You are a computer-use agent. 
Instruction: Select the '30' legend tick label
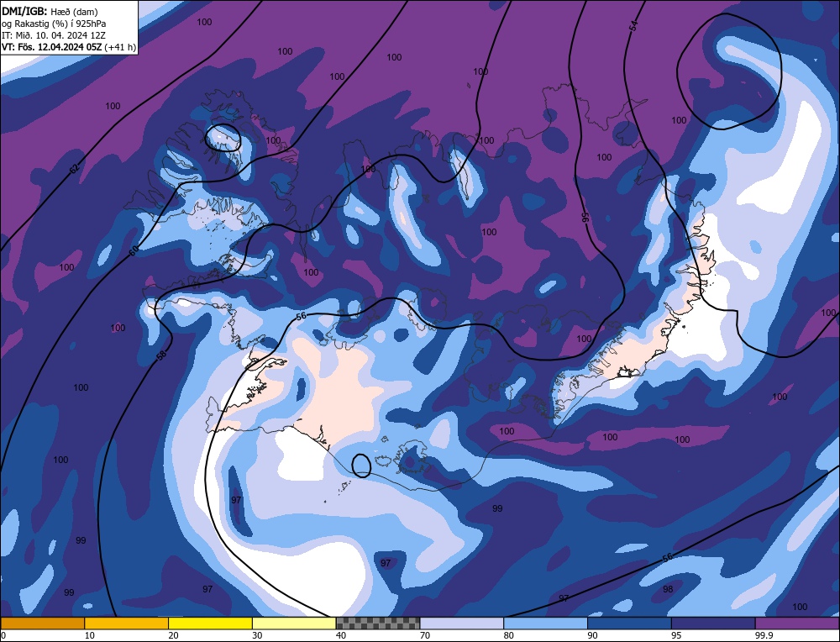[257, 635]
